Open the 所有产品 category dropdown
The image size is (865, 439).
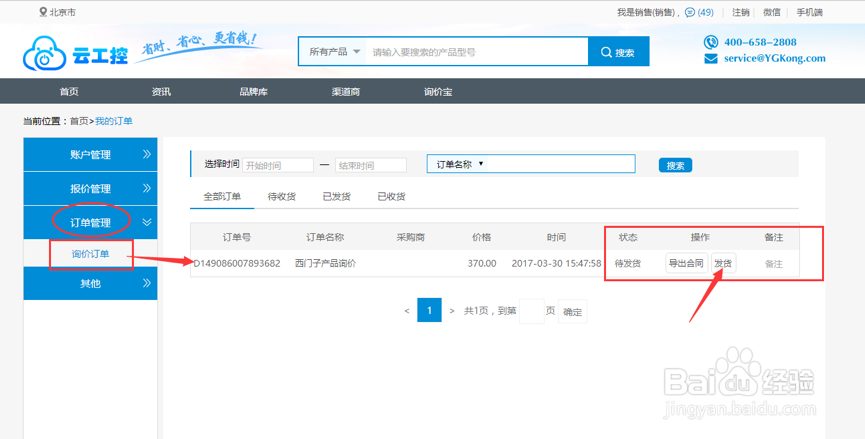334,52
